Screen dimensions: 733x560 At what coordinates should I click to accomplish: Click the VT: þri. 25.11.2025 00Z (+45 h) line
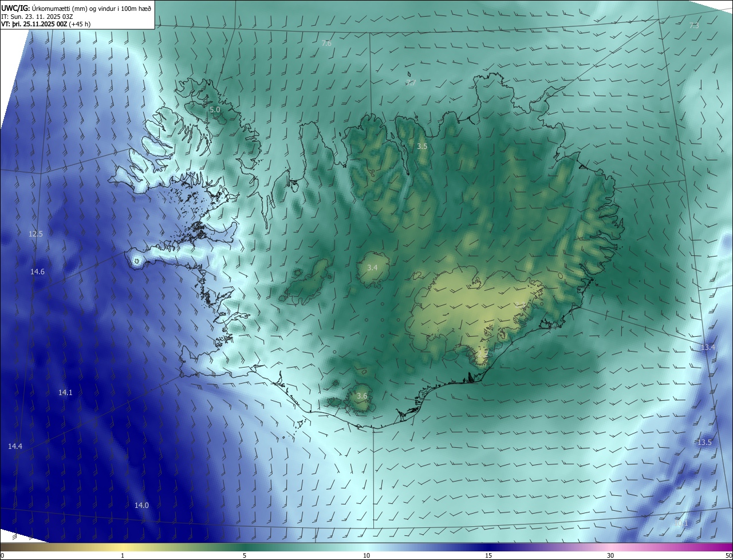click(46, 24)
